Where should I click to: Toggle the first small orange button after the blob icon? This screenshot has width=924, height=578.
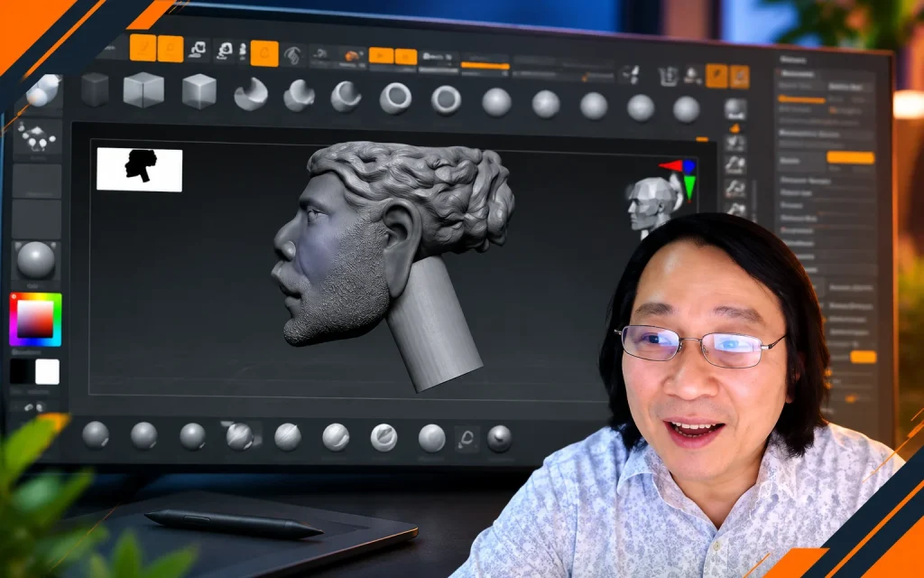382,55
